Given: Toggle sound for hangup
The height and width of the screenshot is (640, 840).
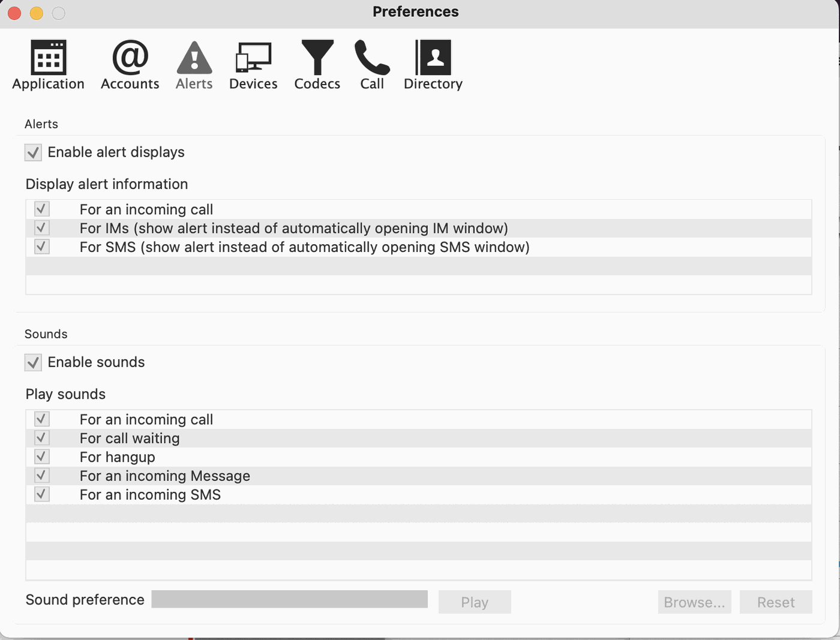Looking at the screenshot, I should pos(41,456).
